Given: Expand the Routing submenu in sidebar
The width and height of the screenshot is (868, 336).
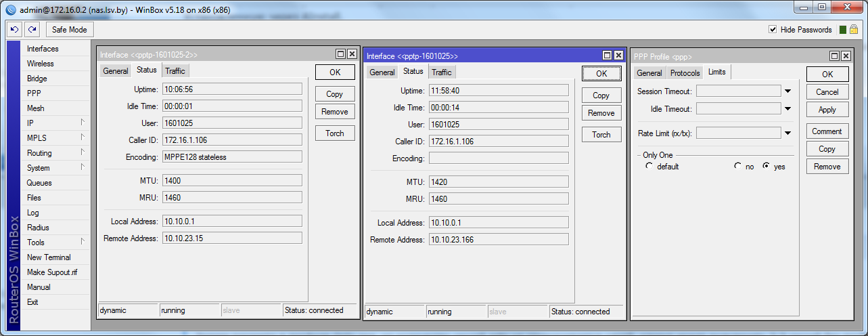Looking at the screenshot, I should click(x=83, y=152).
